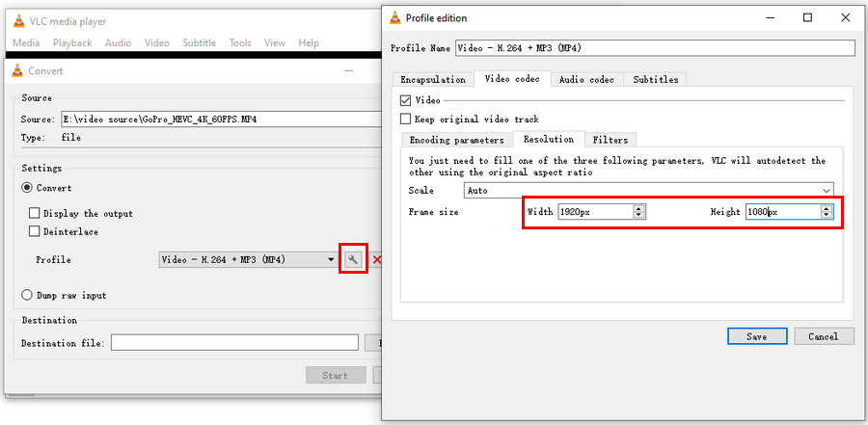Select the Resolution sub-tab

pos(549,139)
